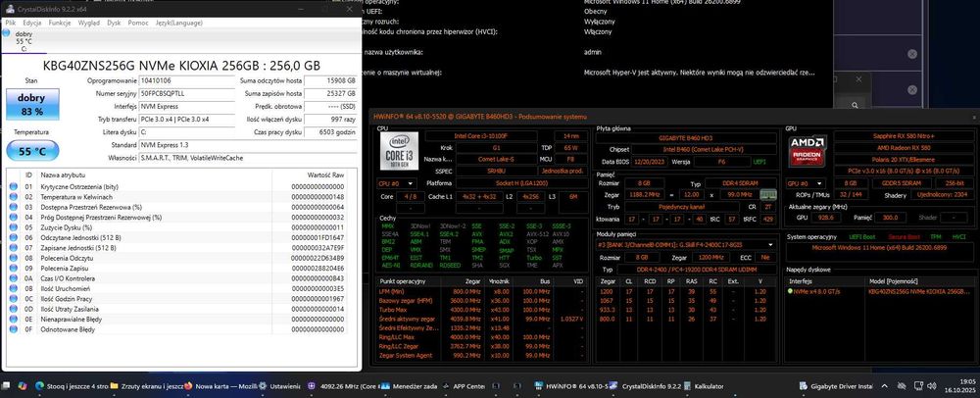Open the CPU #0 dropdown in HWiNFO

coord(396,183)
